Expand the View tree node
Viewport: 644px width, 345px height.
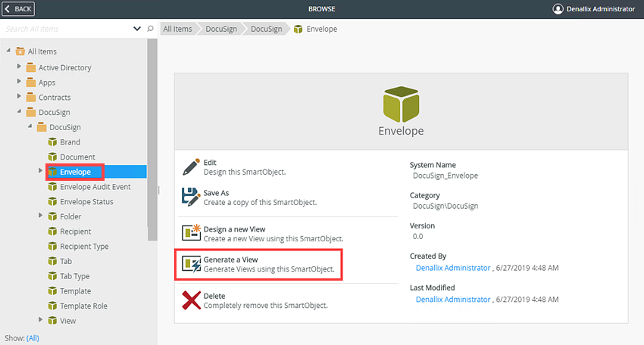pos(40,319)
